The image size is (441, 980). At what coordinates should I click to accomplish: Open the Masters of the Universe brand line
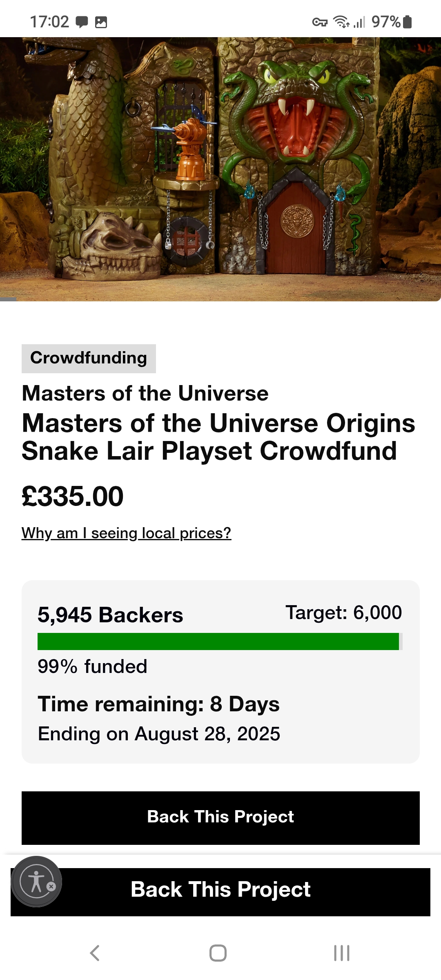145,393
